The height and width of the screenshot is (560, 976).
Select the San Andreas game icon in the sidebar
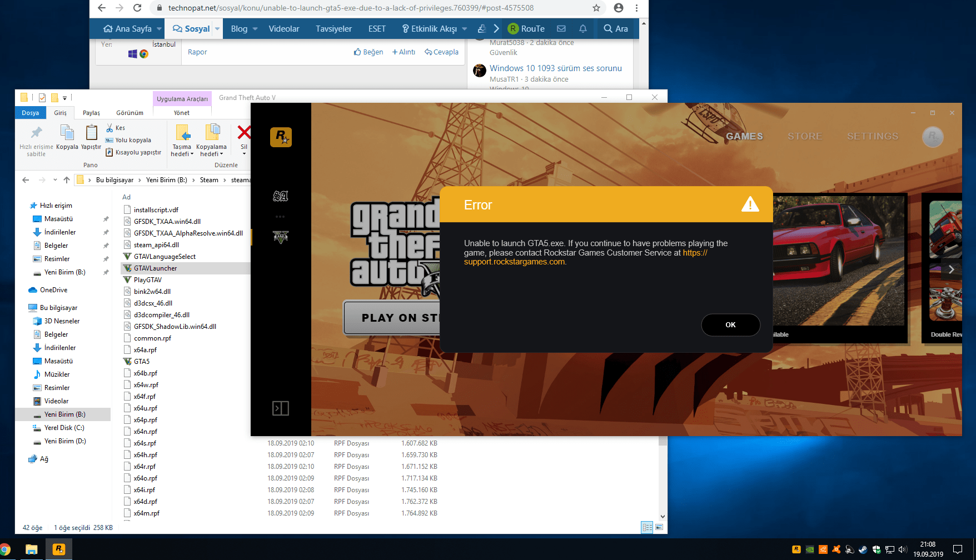click(x=281, y=196)
